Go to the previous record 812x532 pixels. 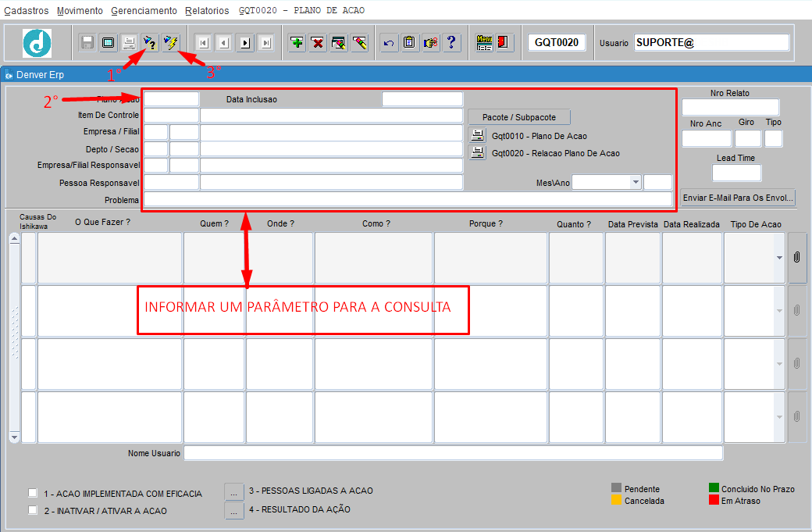224,42
